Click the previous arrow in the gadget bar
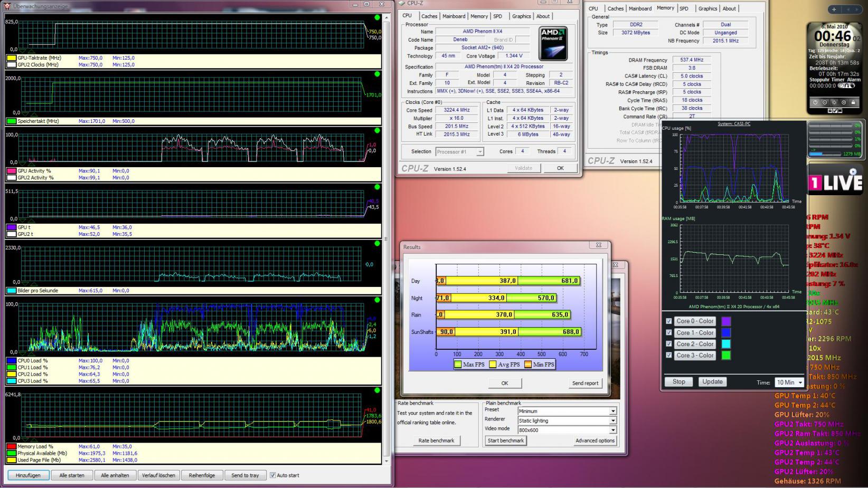Viewport: 868px width, 488px height. (x=848, y=9)
